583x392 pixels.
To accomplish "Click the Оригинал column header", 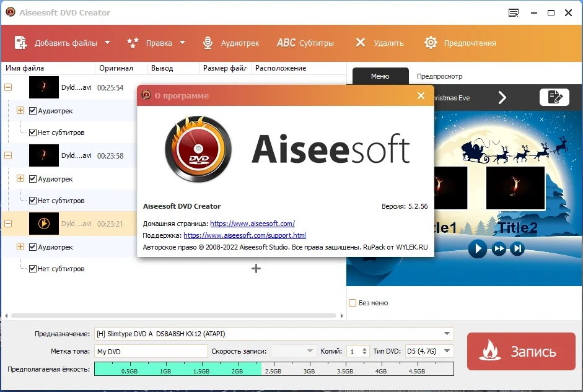I will (x=121, y=68).
